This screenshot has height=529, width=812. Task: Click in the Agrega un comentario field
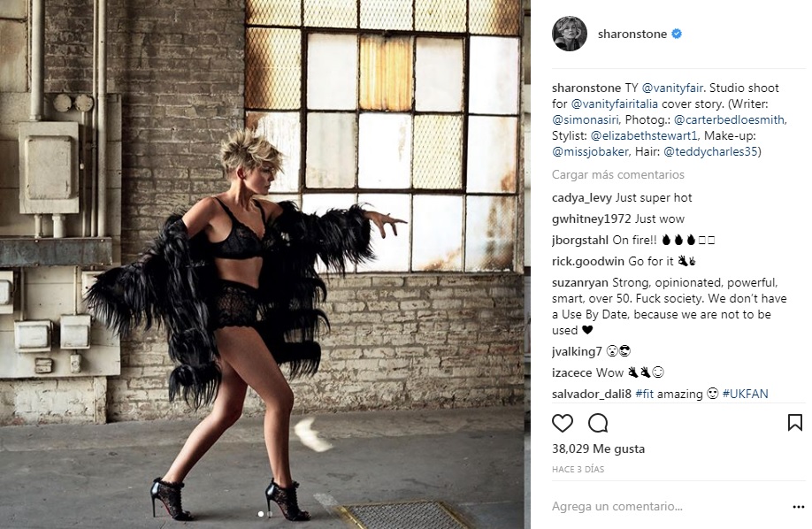[x=668, y=506]
